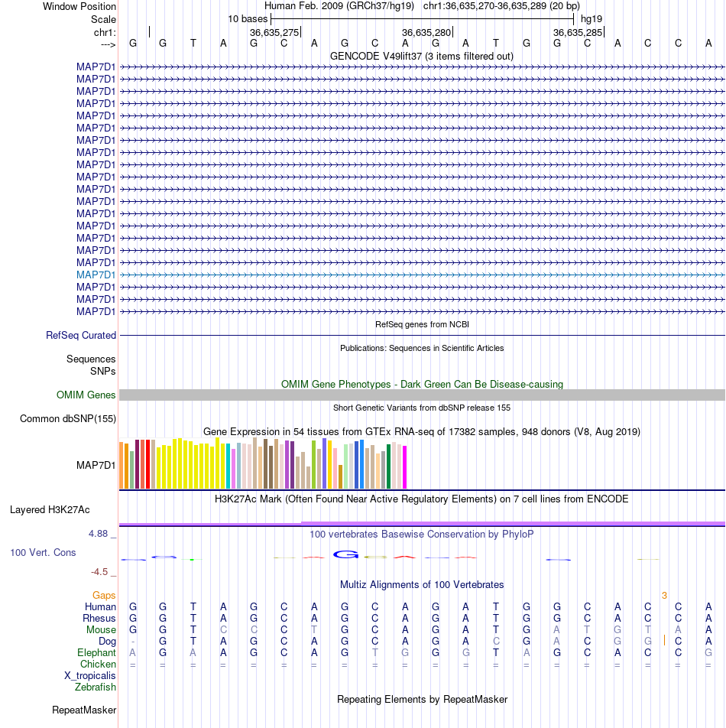This screenshot has width=726, height=728.
Task: Click the "Layered H3K27Ac" label
Action: pyautogui.click(x=50, y=510)
